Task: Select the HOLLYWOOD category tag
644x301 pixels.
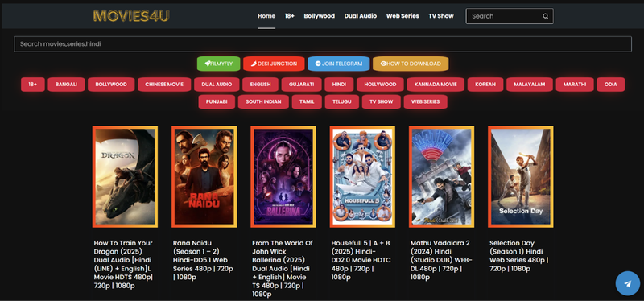Action: (x=380, y=85)
